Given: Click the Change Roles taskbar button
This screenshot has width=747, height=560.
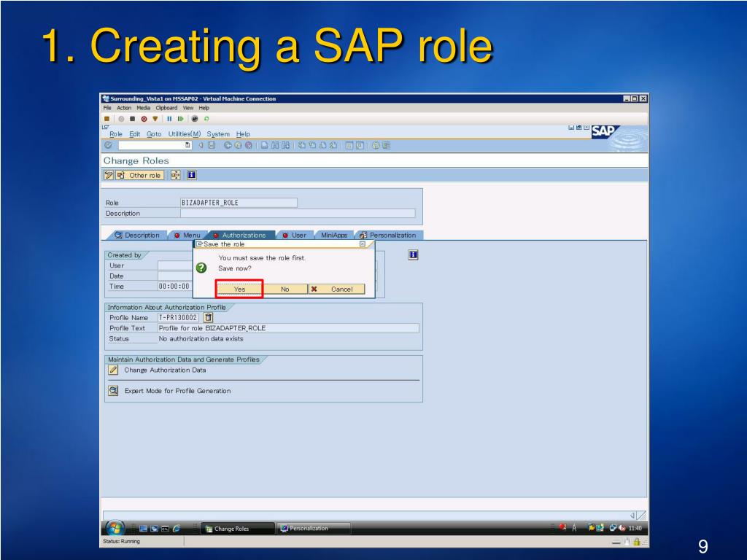Looking at the screenshot, I should [x=238, y=529].
